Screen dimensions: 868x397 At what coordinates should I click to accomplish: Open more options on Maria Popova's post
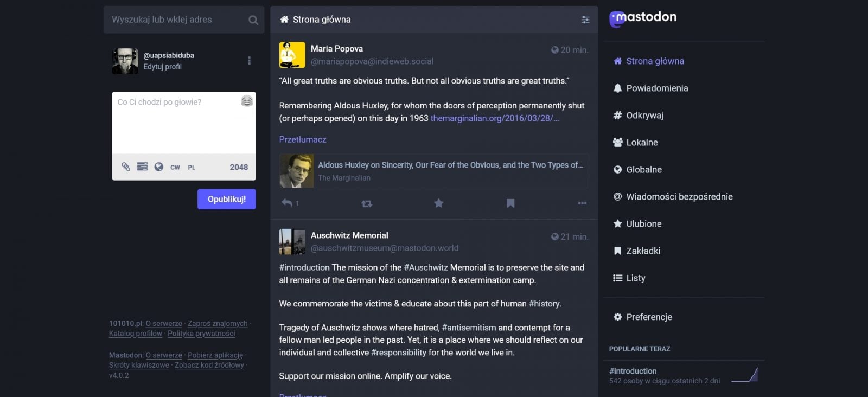coord(582,203)
